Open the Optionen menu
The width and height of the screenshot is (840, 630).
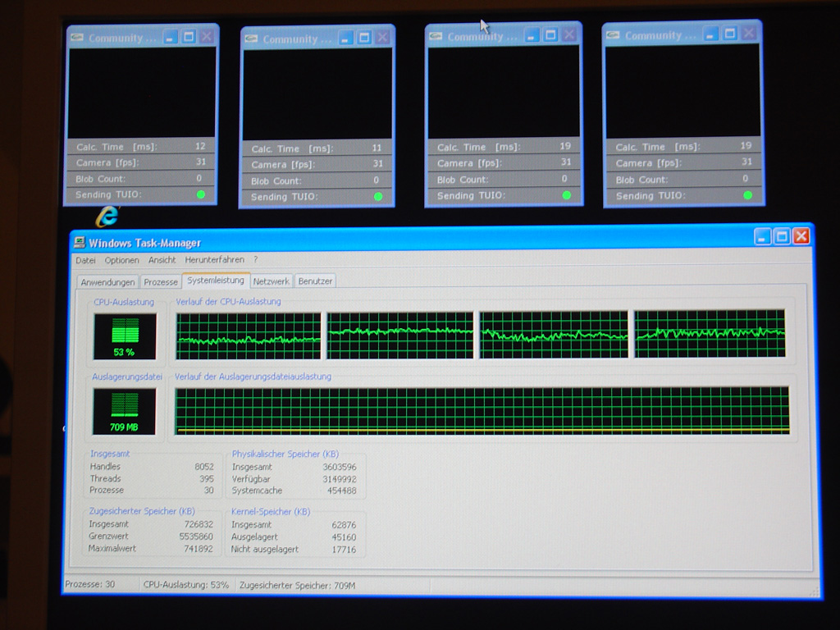[x=121, y=260]
